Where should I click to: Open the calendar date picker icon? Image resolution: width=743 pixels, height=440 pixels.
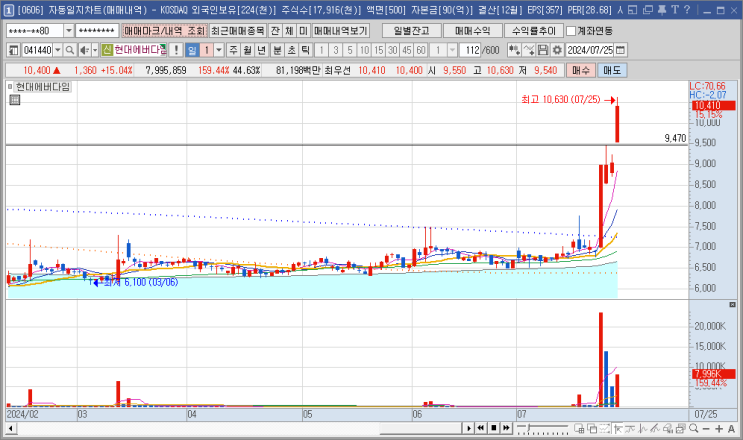pyautogui.click(x=620, y=50)
